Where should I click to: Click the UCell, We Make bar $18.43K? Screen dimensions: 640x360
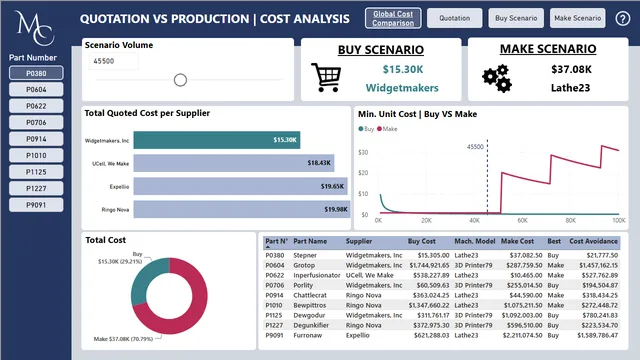[x=234, y=163]
